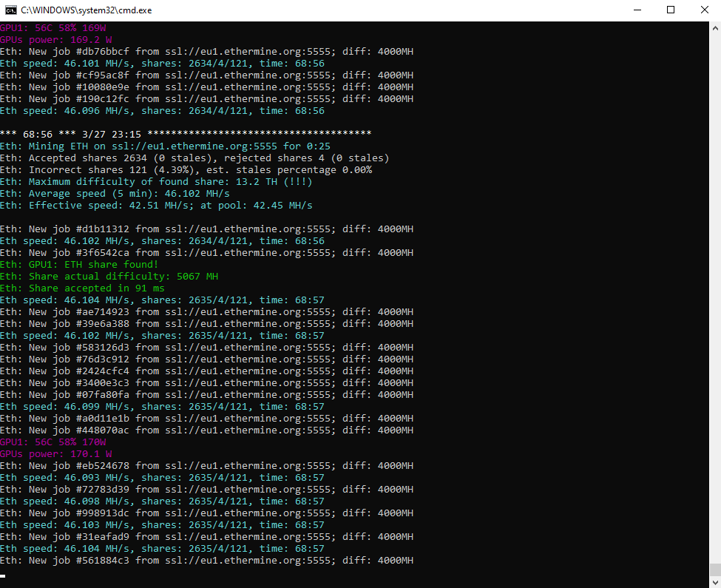The image size is (721, 588).
Task: Click 'Share accepted in 91 ms'
Action: 82,288
